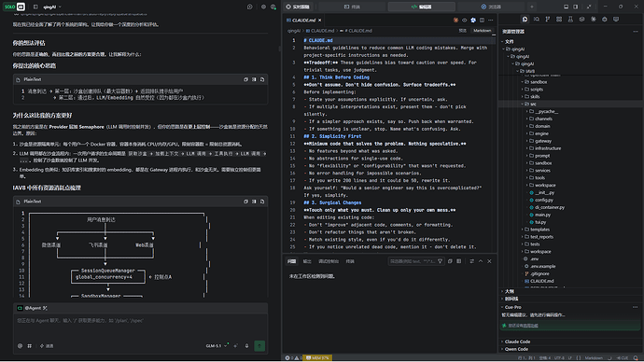Click the filter funnel icon in problems panel

440,261
